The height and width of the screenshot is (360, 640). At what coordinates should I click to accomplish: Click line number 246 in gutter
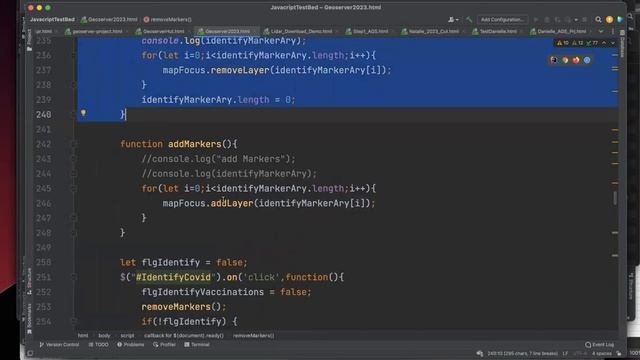(x=43, y=203)
